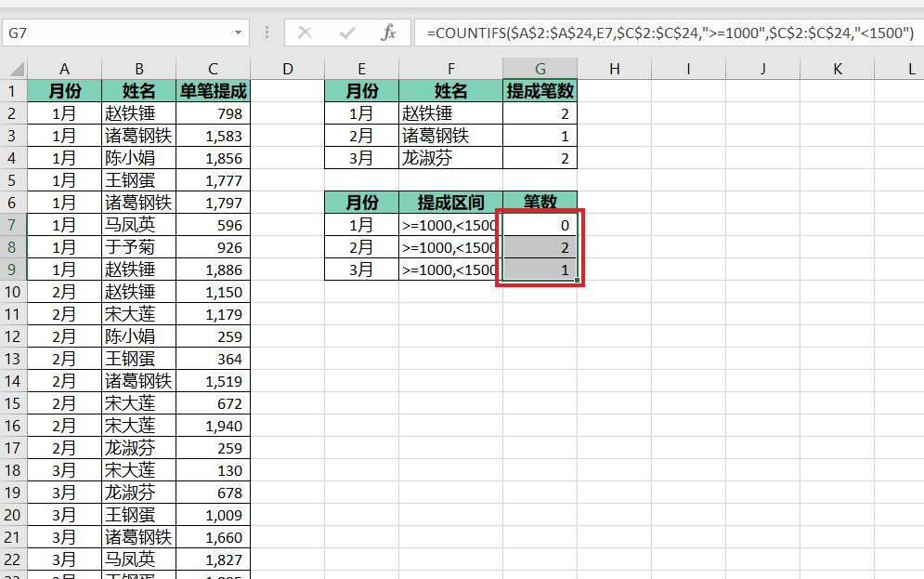
Task: Click 龙淑芬 in cell F4
Action: 450,158
